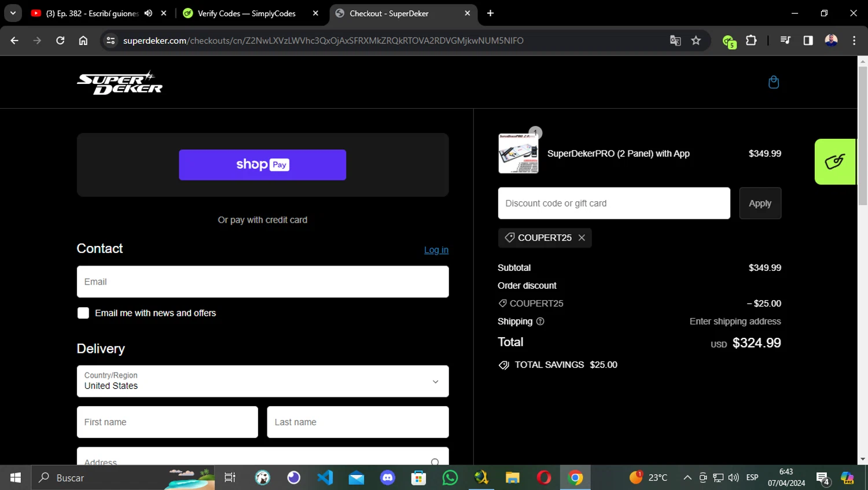The width and height of the screenshot is (868, 490).
Task: Tick Email me with news and offers
Action: click(83, 313)
